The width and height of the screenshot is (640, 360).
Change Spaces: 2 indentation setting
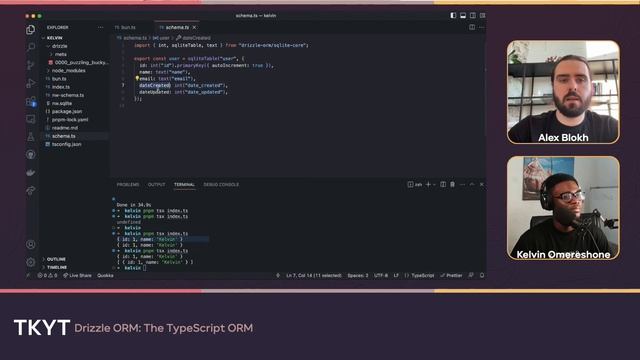click(358, 276)
